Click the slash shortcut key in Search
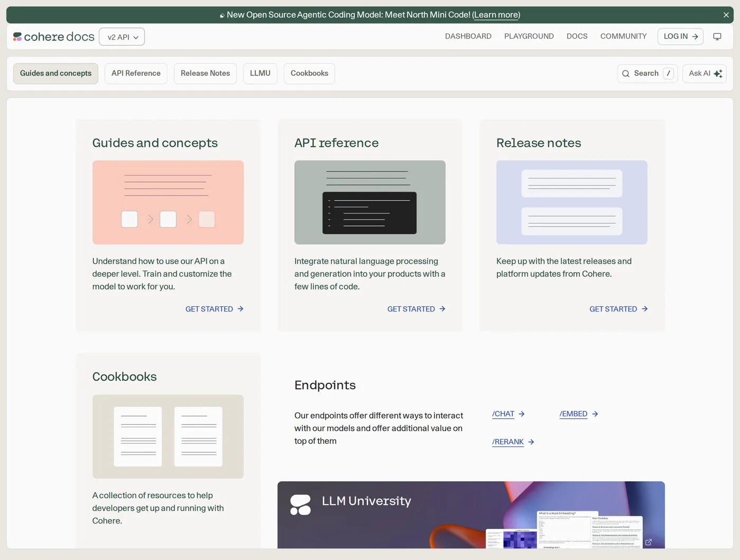This screenshot has height=560, width=740. pos(669,74)
